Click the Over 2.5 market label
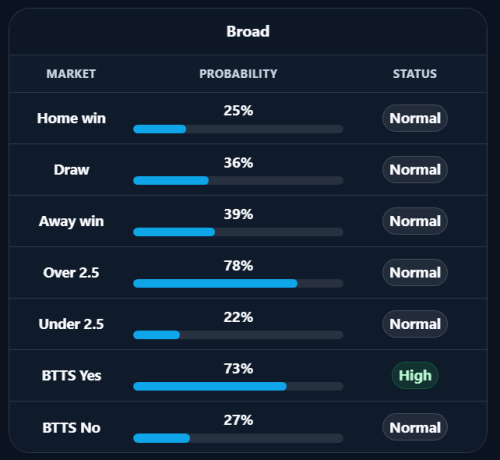 pyautogui.click(x=71, y=273)
